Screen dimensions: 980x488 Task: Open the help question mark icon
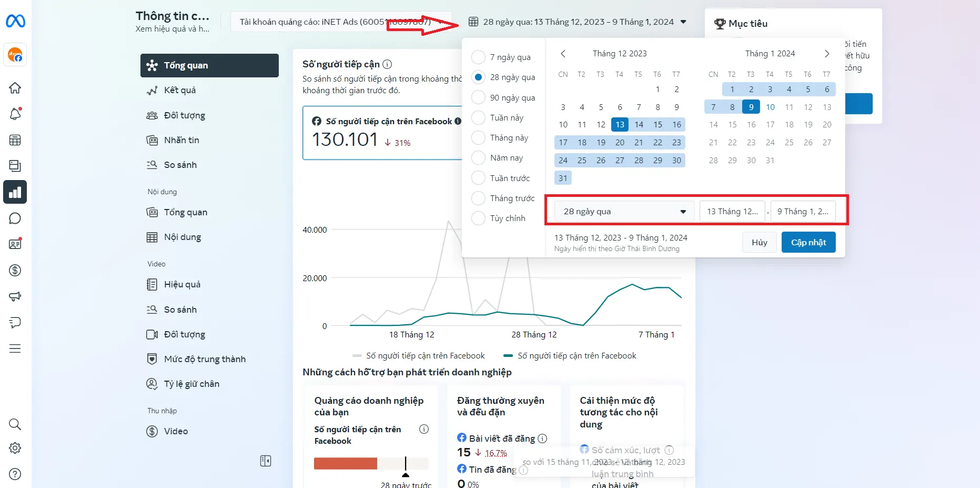click(15, 474)
